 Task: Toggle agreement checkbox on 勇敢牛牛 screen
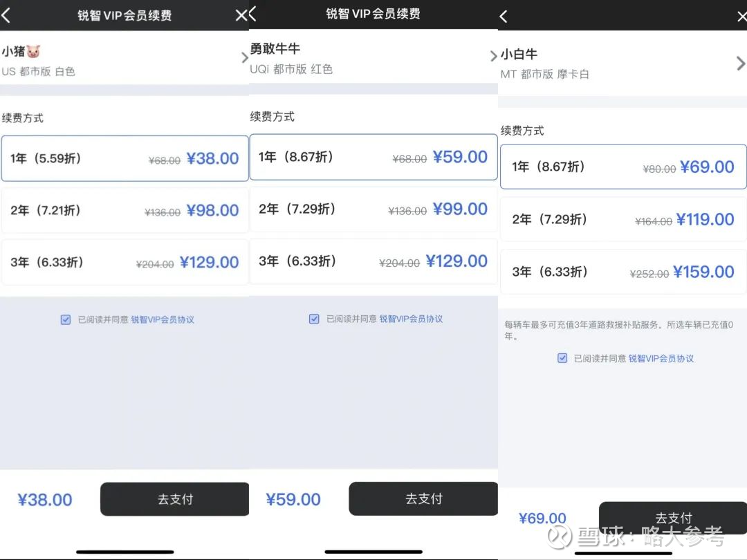click(314, 319)
